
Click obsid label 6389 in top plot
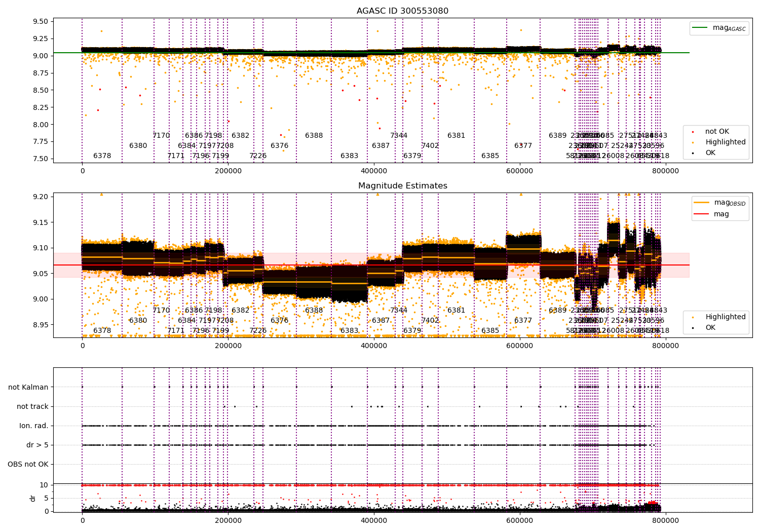558,136
